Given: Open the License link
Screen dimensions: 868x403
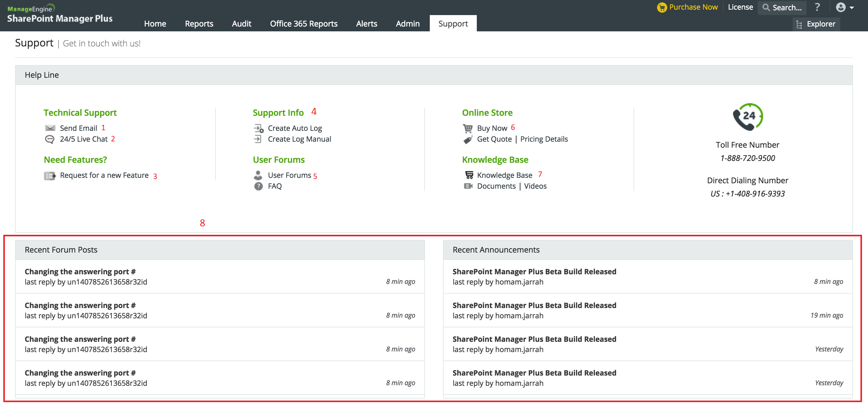Looking at the screenshot, I should pos(740,7).
